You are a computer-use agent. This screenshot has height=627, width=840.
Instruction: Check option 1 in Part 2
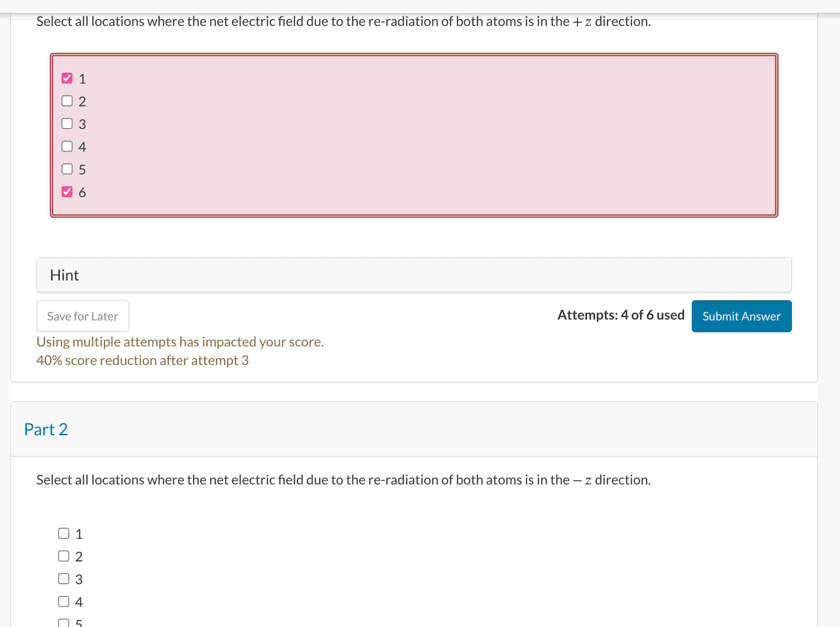(x=64, y=533)
